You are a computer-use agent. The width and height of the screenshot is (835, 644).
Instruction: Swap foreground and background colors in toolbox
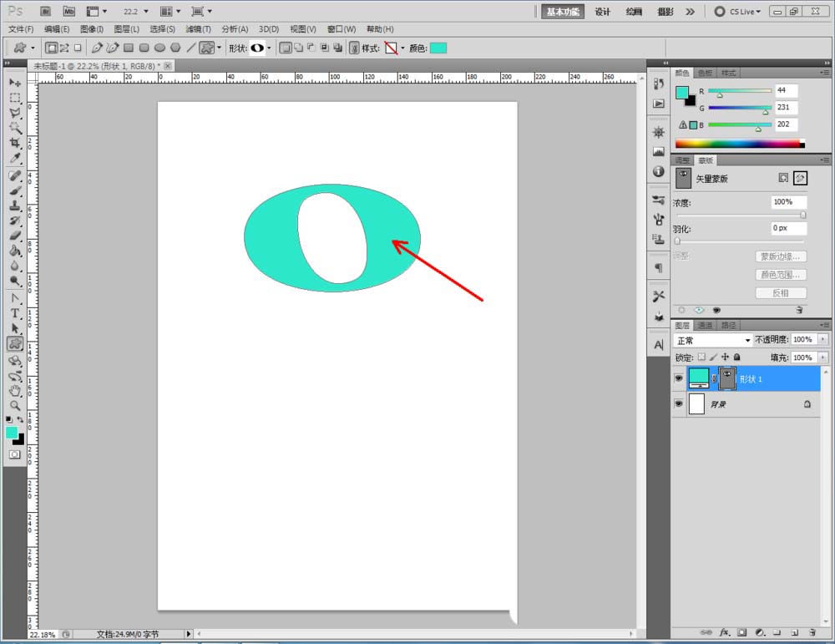20,420
